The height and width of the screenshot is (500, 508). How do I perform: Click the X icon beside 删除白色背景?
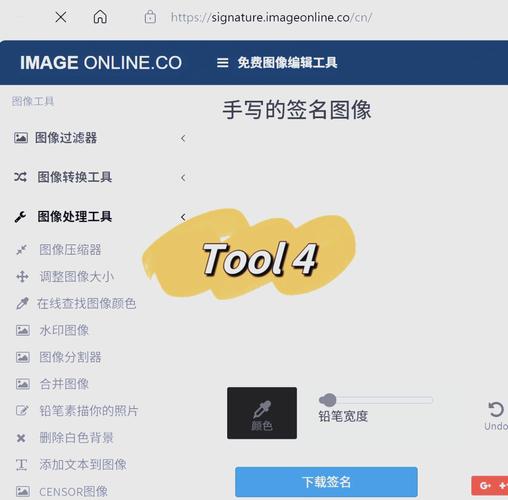[x=21, y=438]
